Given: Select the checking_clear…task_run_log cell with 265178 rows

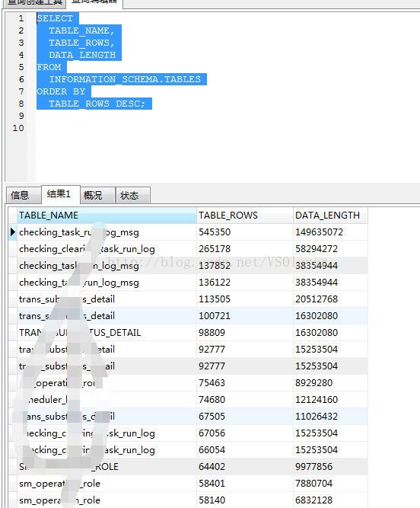Looking at the screenshot, I should point(107,249).
